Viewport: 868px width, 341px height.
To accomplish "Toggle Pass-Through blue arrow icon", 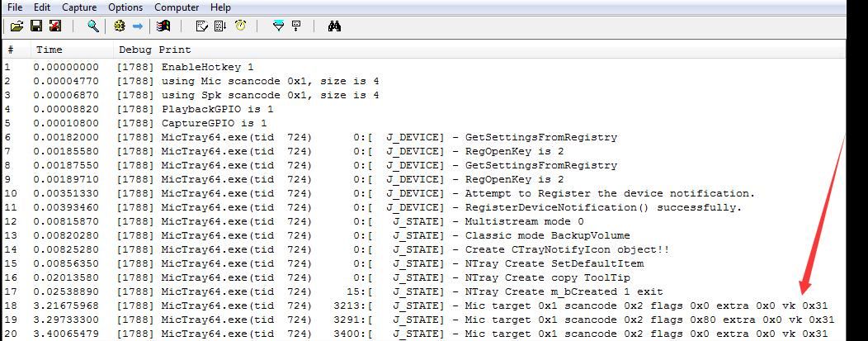I will [138, 26].
